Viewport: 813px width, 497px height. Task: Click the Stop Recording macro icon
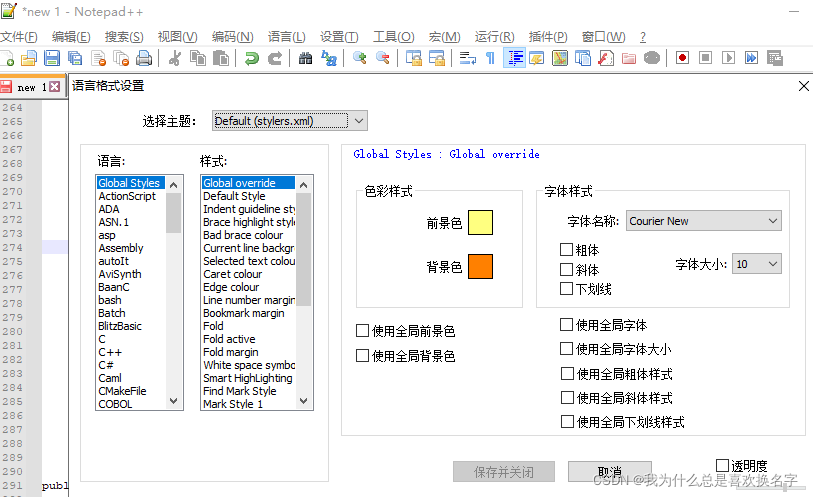(705, 58)
